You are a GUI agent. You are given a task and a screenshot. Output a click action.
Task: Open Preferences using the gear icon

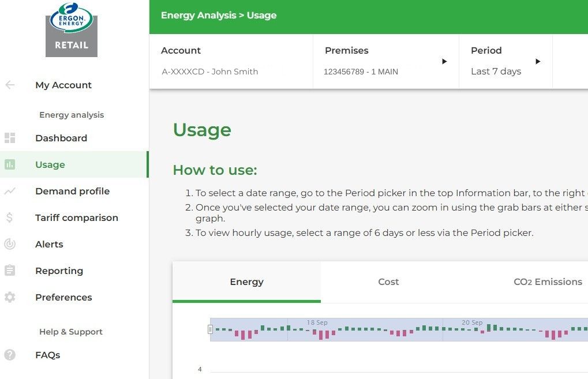[9, 297]
